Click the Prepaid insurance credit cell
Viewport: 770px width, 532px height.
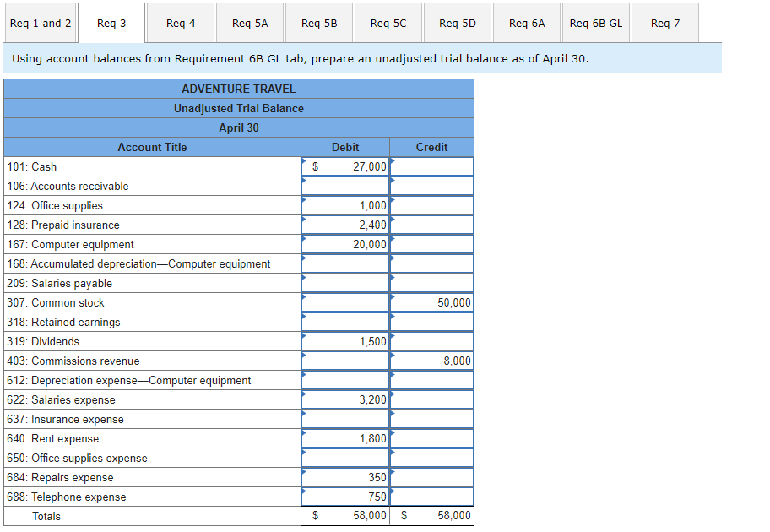coord(432,225)
